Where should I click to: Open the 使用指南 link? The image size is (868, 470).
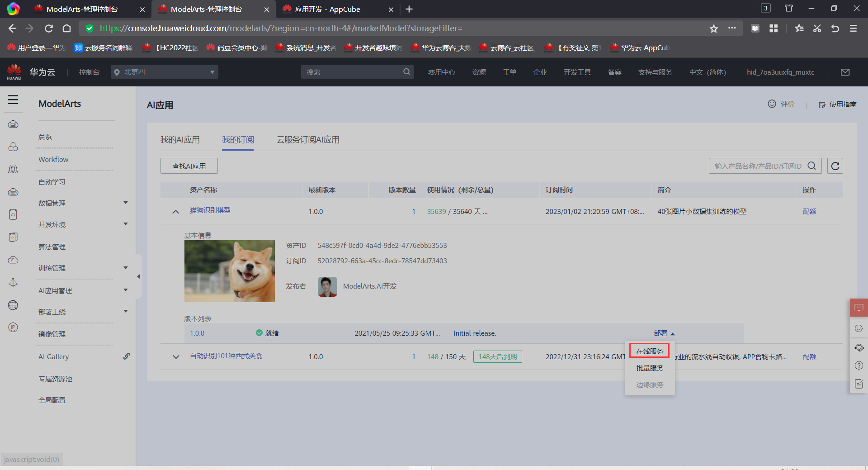point(838,104)
